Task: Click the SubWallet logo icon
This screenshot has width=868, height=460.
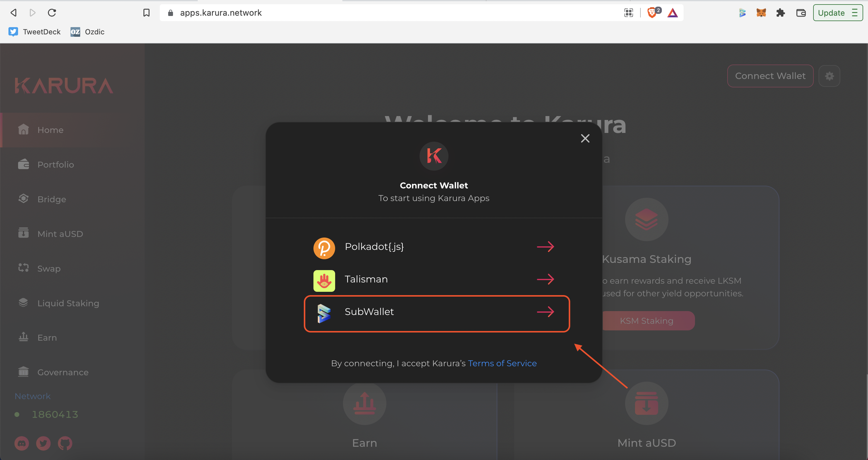Action: [x=324, y=313]
